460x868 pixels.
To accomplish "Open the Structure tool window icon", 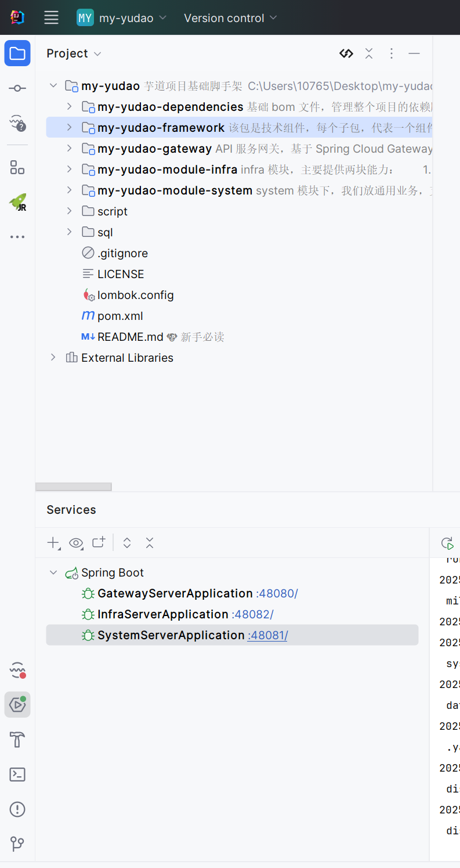I will pyautogui.click(x=17, y=168).
